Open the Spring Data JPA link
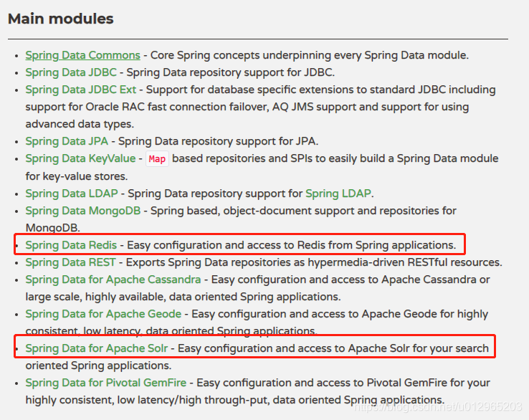This screenshot has height=420, width=529. click(67, 141)
